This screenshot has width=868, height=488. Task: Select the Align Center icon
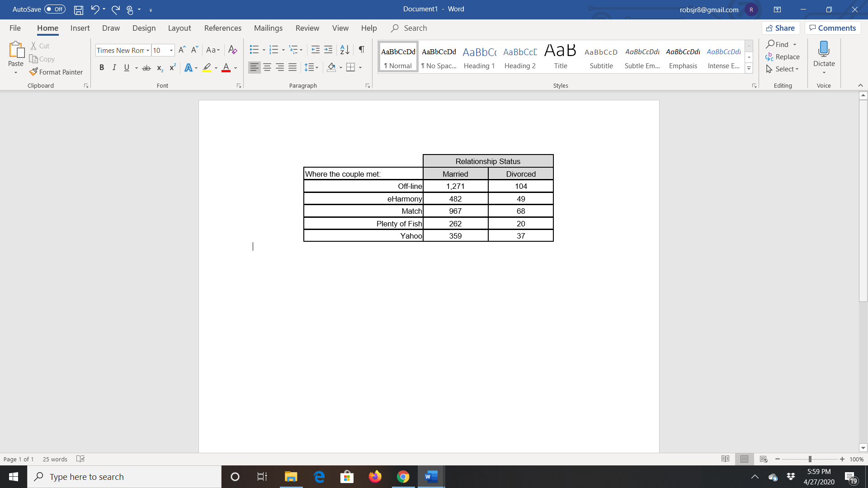tap(267, 67)
